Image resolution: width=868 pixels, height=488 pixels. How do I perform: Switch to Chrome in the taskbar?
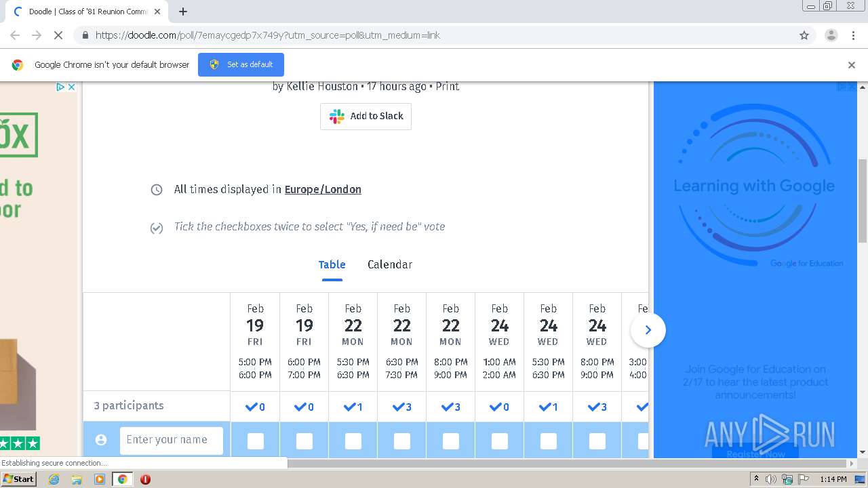pos(122,479)
